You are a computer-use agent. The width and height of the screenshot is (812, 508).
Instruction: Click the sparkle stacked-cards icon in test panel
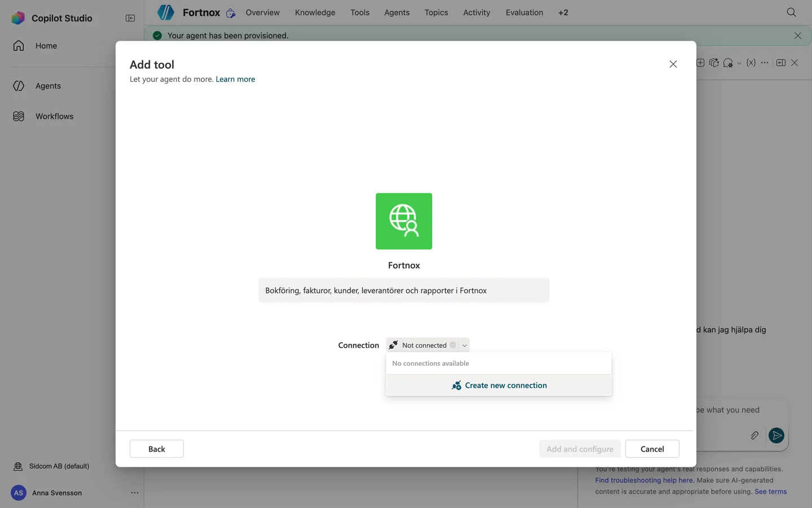point(714,63)
